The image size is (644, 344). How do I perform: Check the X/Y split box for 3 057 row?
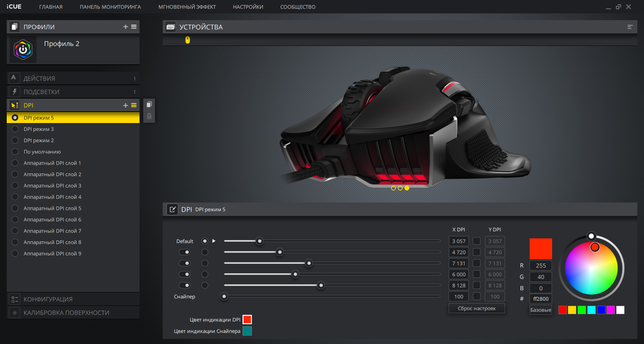[x=476, y=241]
